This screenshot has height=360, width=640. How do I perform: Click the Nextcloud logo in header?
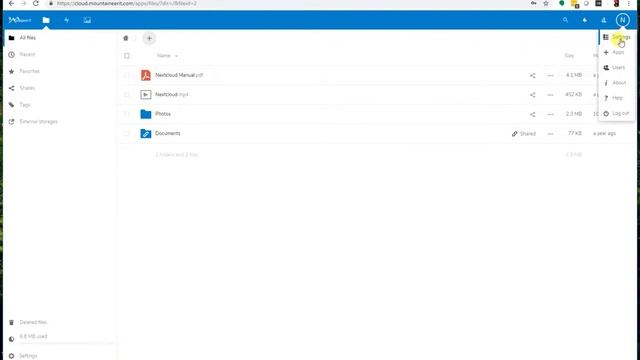coord(20,20)
